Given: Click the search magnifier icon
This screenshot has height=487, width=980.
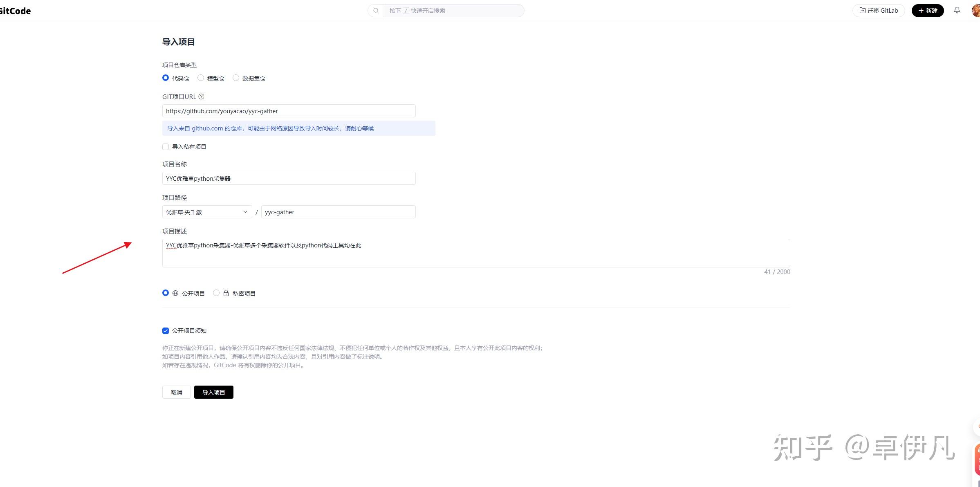Looking at the screenshot, I should coord(375,11).
